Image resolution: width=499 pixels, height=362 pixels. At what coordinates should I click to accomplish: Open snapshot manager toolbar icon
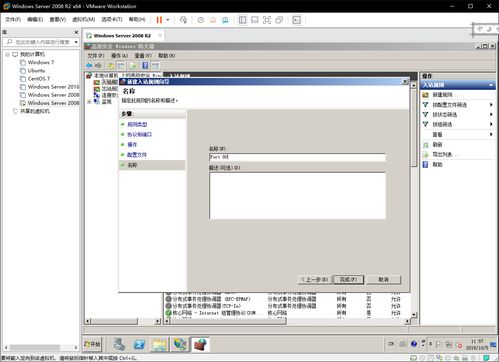[225, 20]
